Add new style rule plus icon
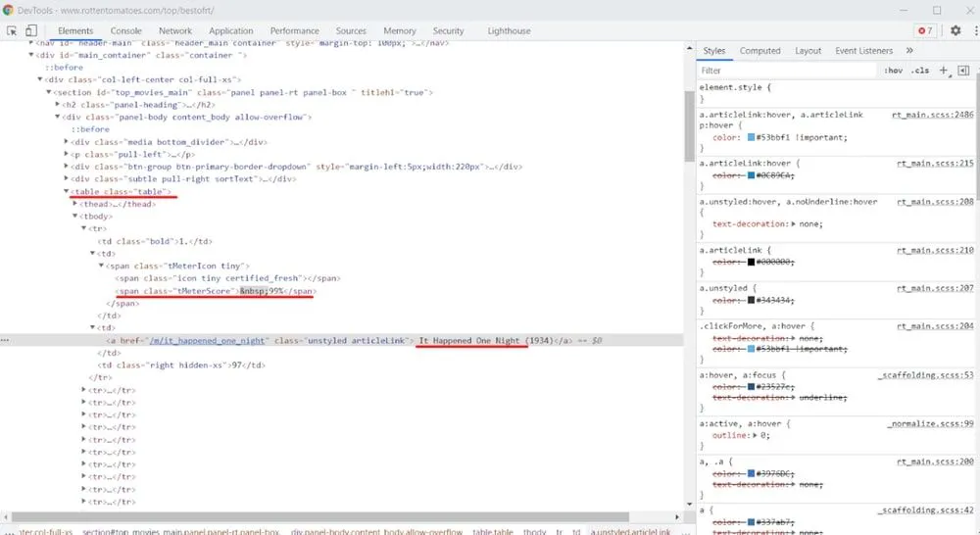 point(944,70)
